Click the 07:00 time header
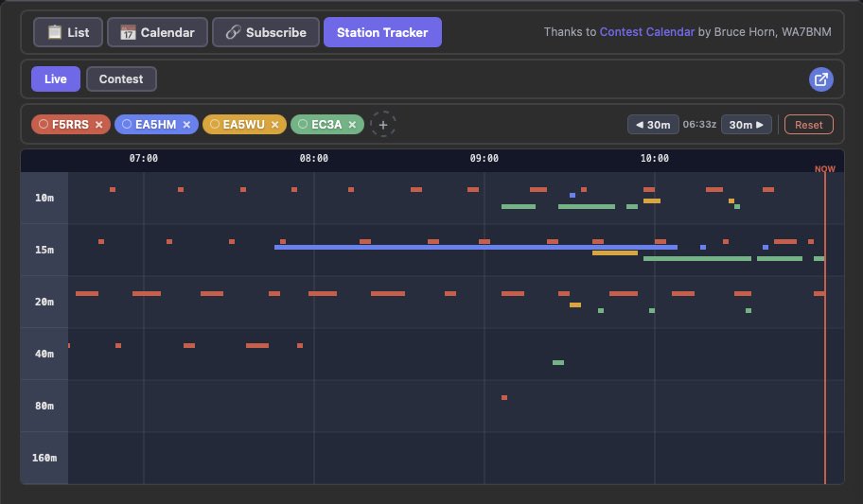863x504 pixels. click(144, 159)
